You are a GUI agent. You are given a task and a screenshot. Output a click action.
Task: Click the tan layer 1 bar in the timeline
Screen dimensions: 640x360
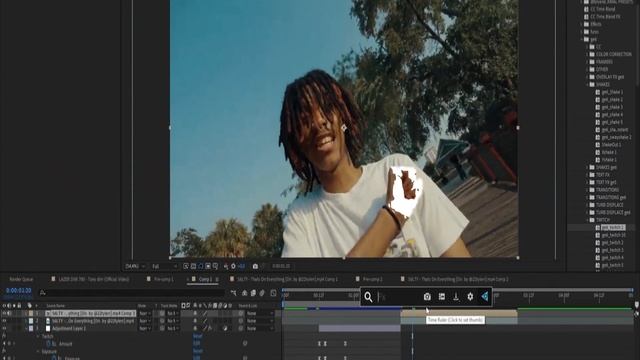[x=459, y=313]
